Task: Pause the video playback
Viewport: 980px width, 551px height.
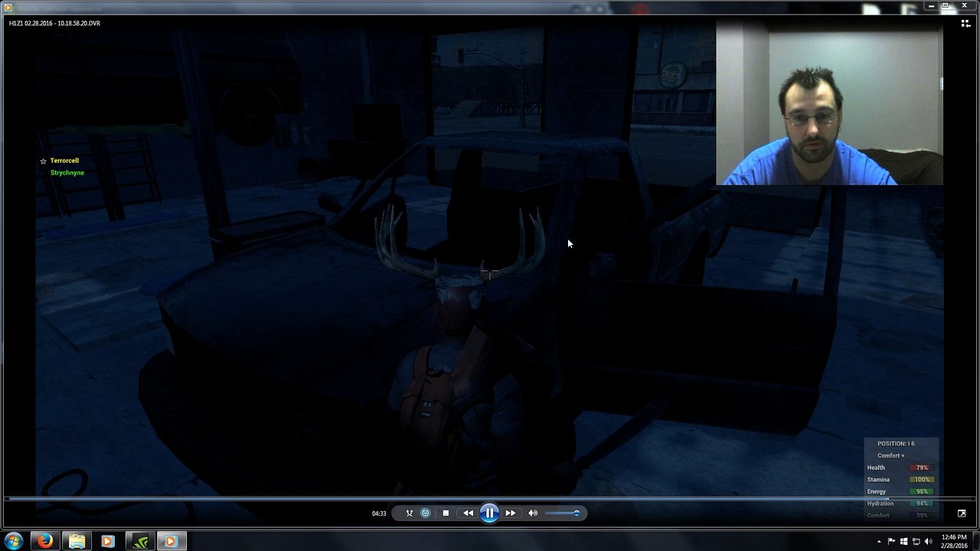Action: coord(489,514)
